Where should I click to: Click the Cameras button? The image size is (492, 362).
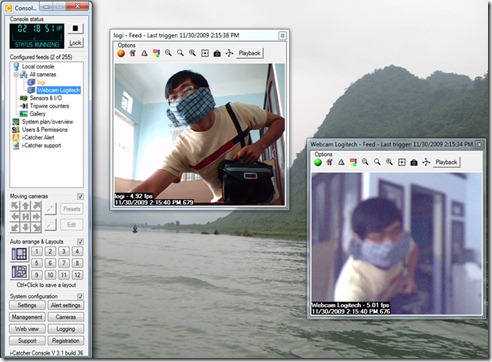[66, 317]
